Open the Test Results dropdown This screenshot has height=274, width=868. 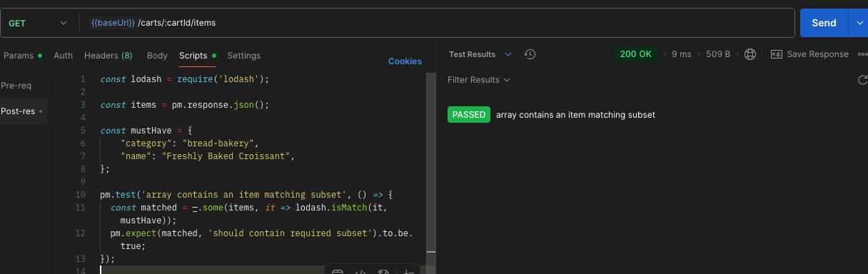coord(480,54)
